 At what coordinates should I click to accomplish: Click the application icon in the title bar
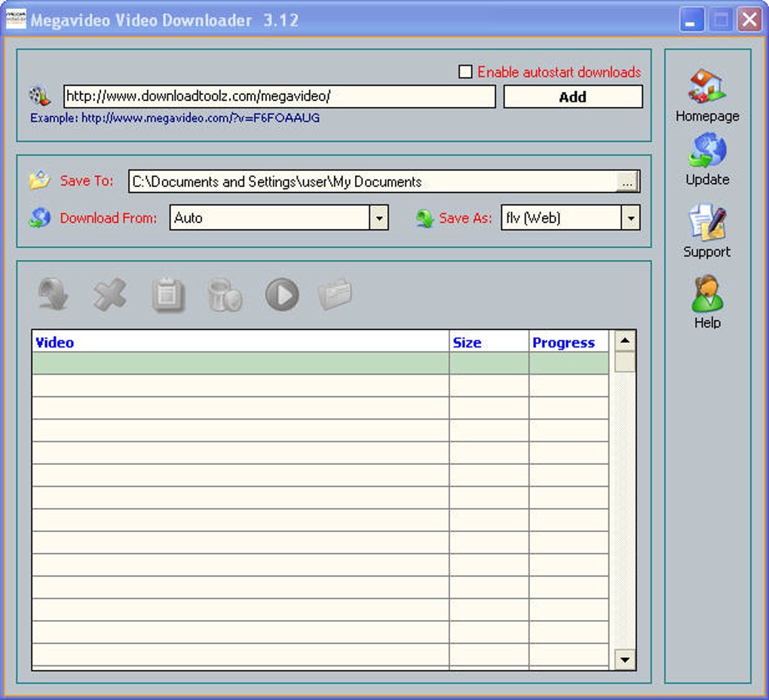(x=16, y=20)
